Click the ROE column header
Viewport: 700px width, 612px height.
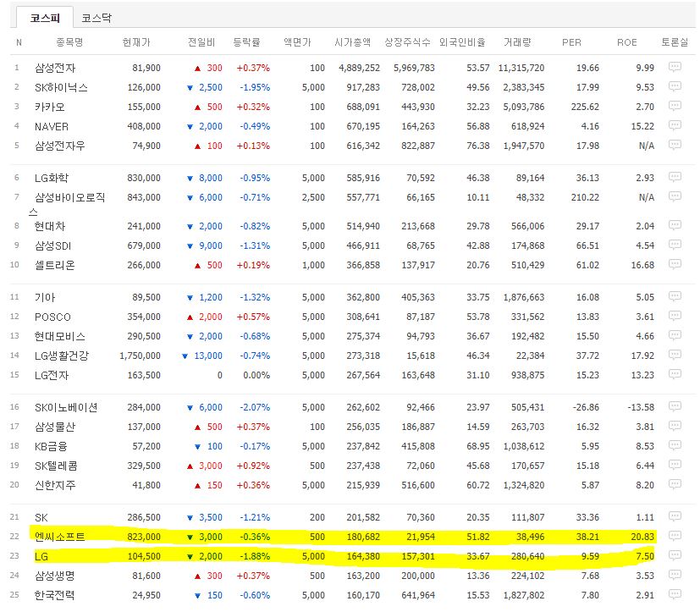tap(627, 42)
